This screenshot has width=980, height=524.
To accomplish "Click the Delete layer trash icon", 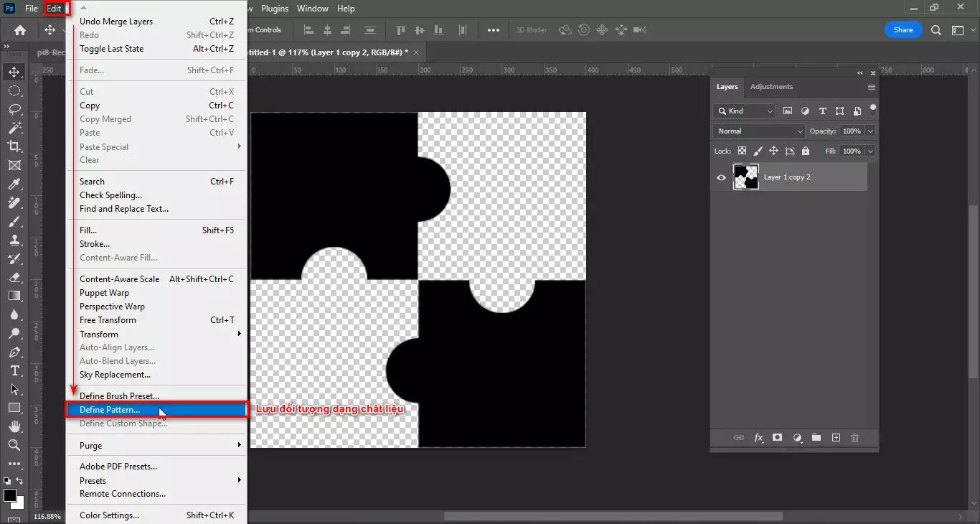I will (854, 438).
